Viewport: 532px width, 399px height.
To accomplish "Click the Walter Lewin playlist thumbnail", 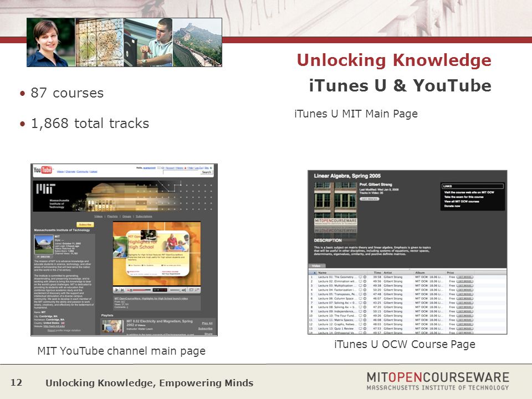I will (112, 326).
